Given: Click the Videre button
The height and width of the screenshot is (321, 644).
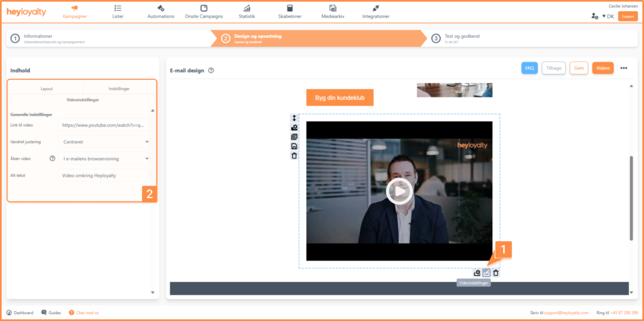Looking at the screenshot, I should (602, 68).
